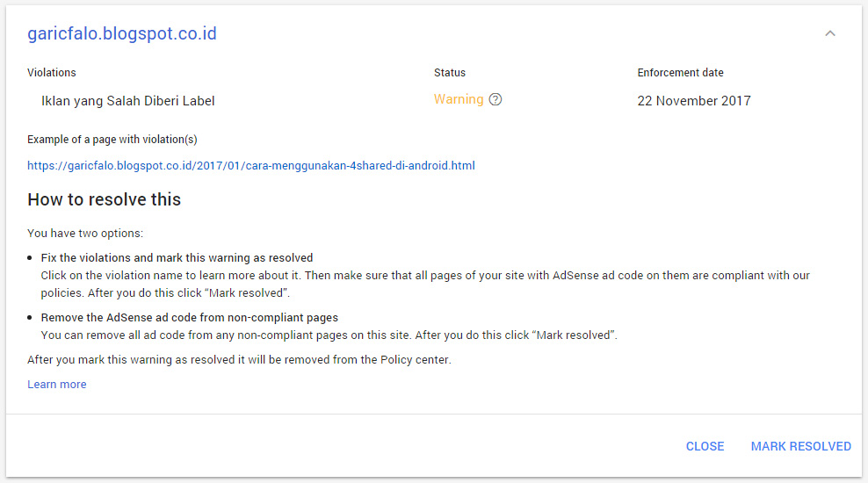Open the Iklan yang Salah Diberi Label violation
Viewport: 868px width, 483px height.
[128, 101]
